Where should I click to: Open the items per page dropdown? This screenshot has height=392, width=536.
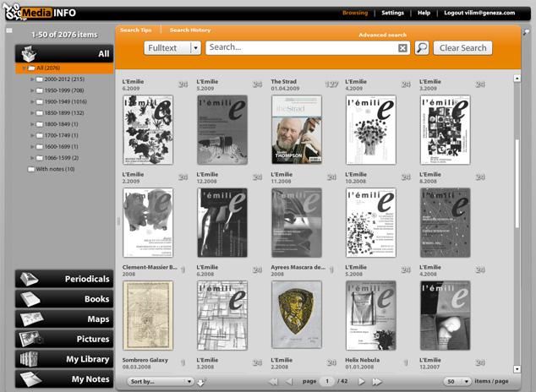click(457, 381)
